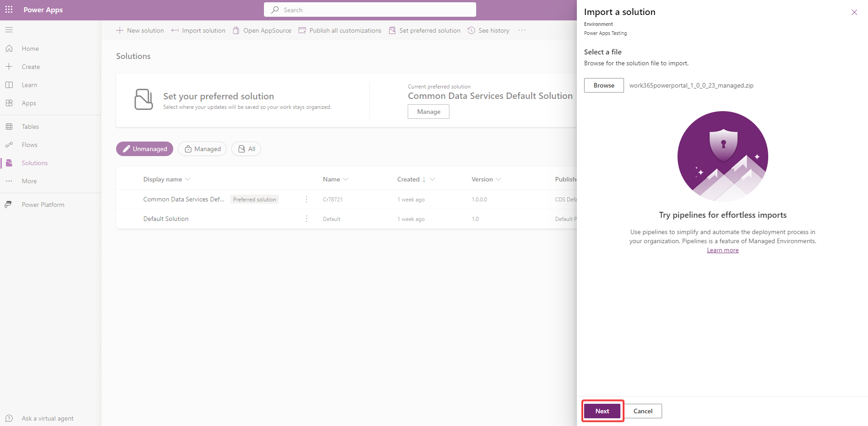868x426 pixels.
Task: Click the Browse button
Action: tap(604, 85)
